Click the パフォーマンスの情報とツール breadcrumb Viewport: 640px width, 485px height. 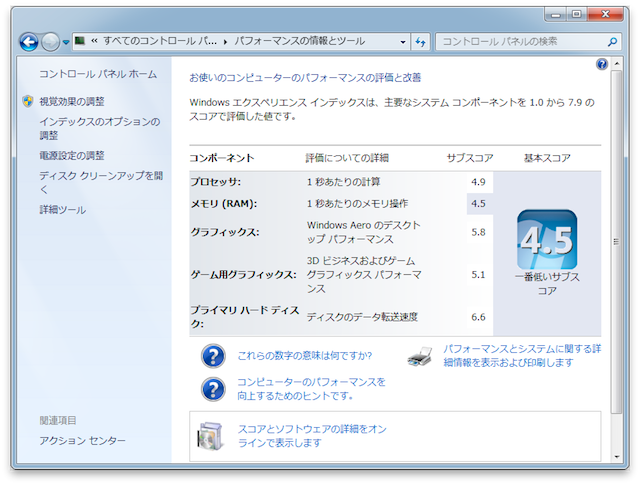299,41
